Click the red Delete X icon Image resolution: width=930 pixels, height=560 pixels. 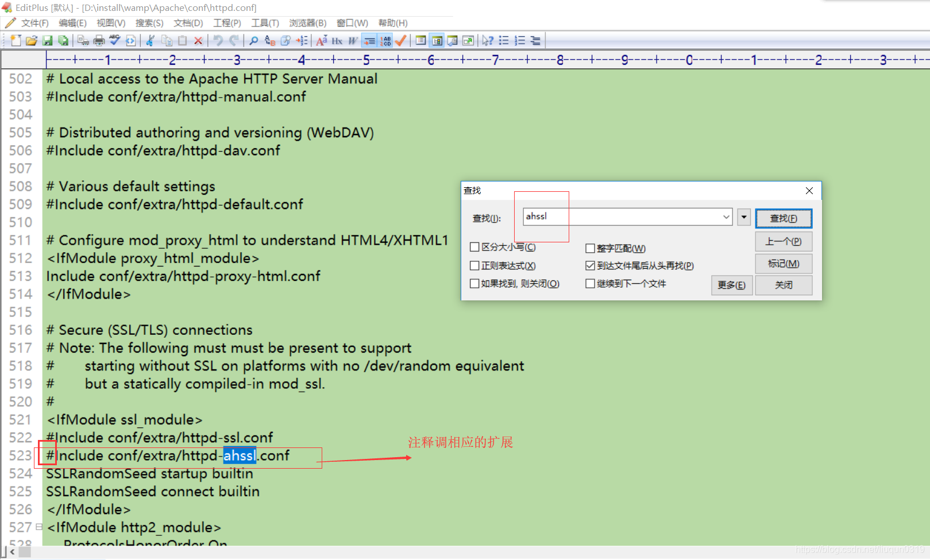pyautogui.click(x=198, y=40)
